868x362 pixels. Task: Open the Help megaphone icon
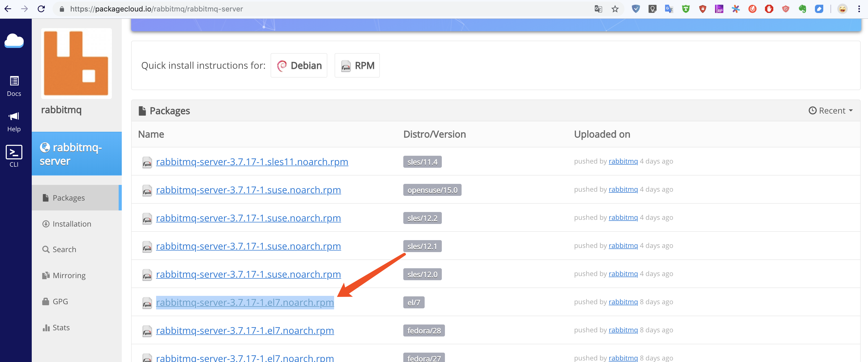[14, 121]
